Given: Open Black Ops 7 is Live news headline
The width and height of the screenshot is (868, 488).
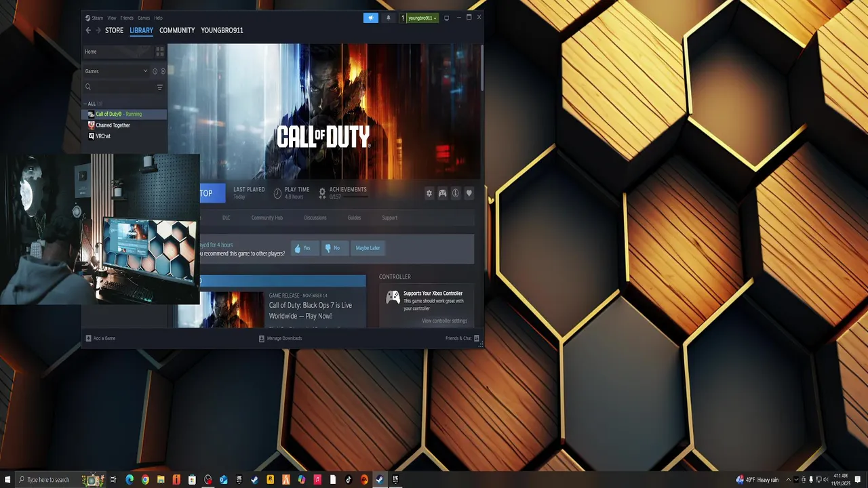Looking at the screenshot, I should [311, 310].
